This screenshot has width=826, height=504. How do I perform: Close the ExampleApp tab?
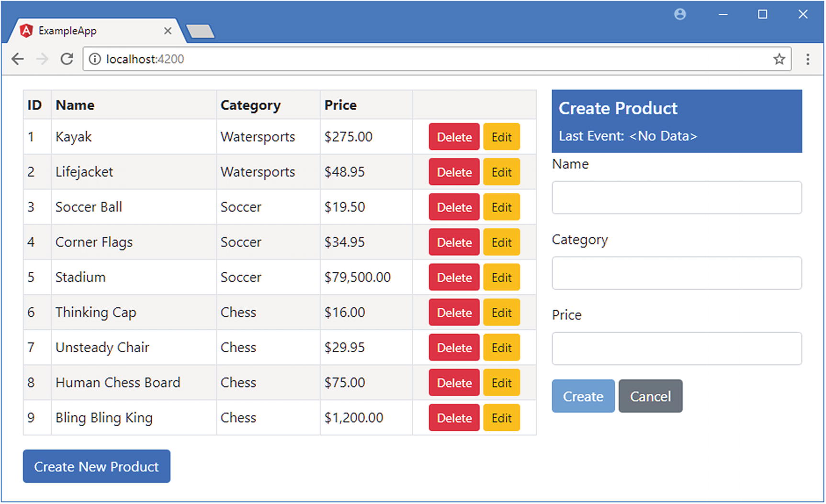point(168,31)
